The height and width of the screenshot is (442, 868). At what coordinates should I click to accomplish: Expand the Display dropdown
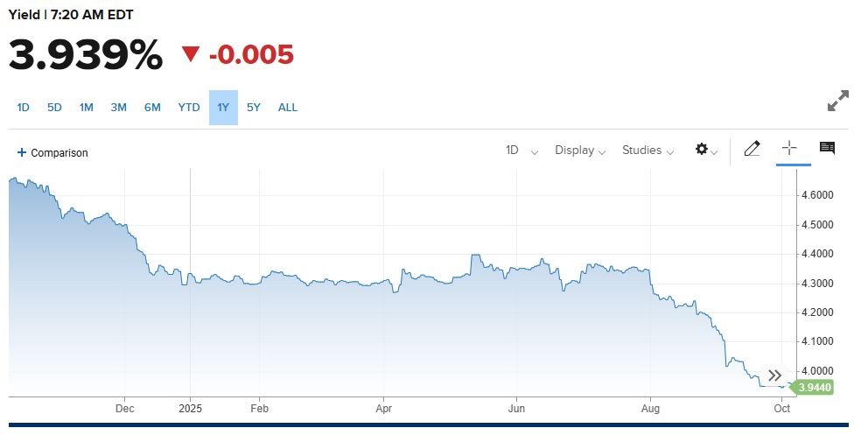[580, 150]
